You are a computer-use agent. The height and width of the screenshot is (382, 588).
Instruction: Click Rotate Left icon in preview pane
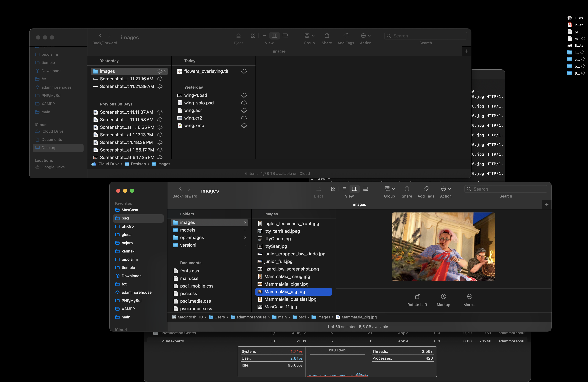pyautogui.click(x=417, y=296)
